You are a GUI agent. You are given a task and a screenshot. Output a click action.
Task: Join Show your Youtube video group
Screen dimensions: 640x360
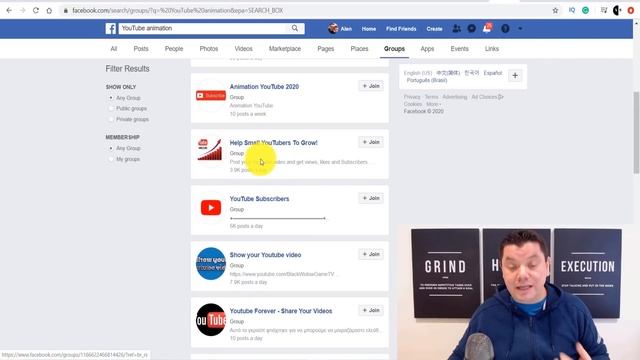click(371, 254)
